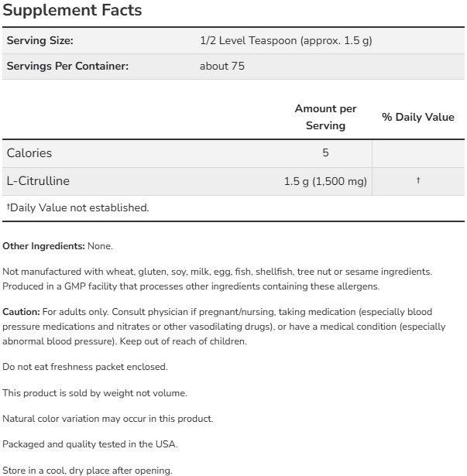Click the dagger symbol in L-Citrulline row

pyautogui.click(x=418, y=181)
